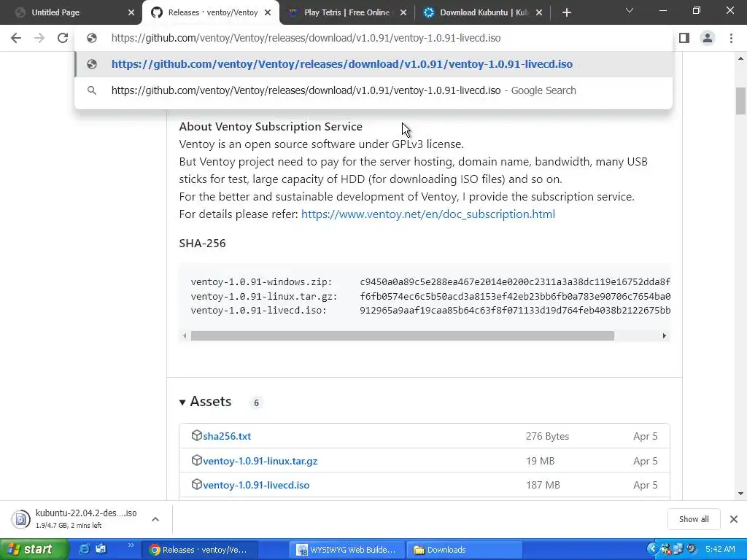747x560 pixels.
Task: Expand hidden system tray icons arrow
Action: click(652, 550)
